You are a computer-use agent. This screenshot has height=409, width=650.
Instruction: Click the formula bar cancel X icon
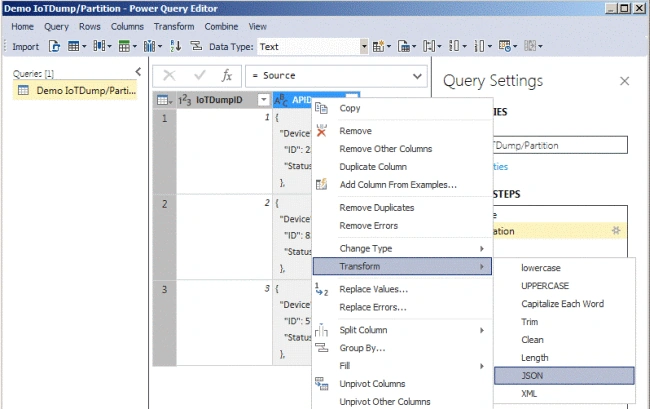[x=169, y=75]
